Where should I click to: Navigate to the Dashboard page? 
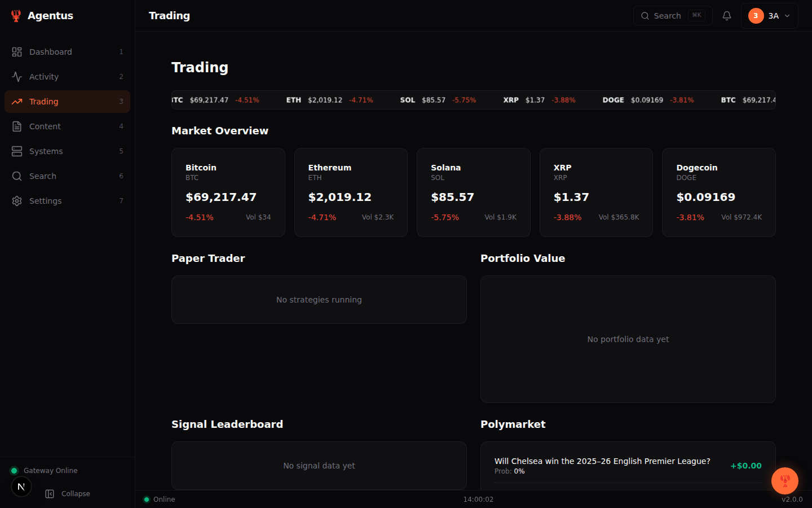coord(51,51)
